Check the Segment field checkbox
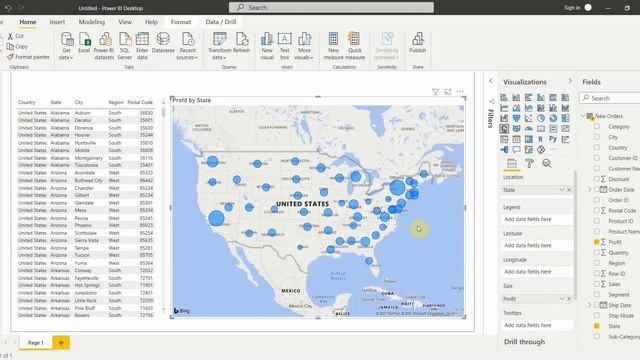The width and height of the screenshot is (640, 360). [x=597, y=294]
